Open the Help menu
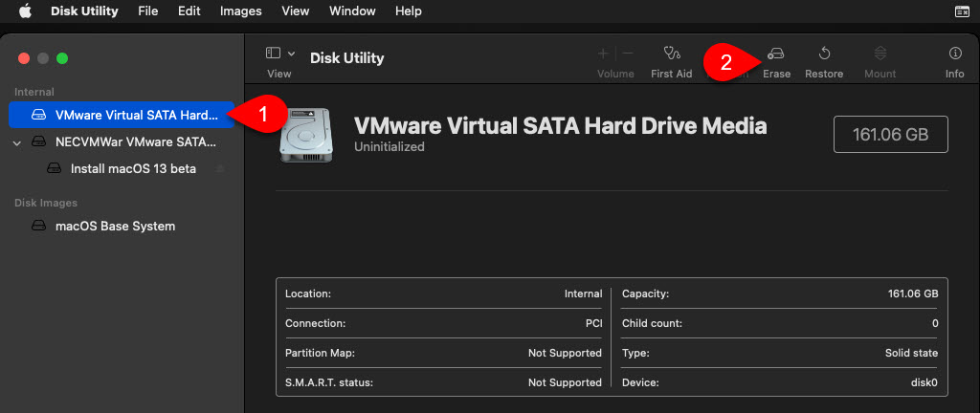Screen dimensions: 980x413 [x=408, y=11]
